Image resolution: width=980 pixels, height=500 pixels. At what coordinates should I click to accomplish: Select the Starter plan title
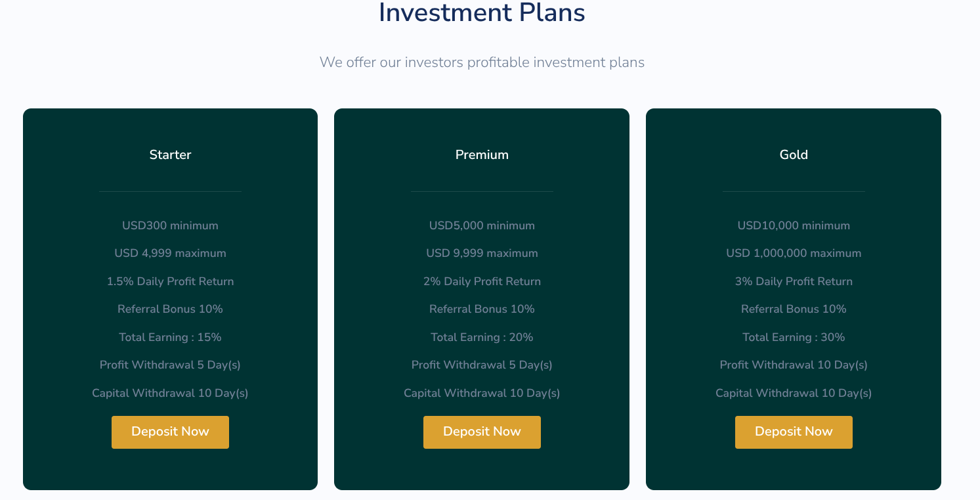[170, 155]
